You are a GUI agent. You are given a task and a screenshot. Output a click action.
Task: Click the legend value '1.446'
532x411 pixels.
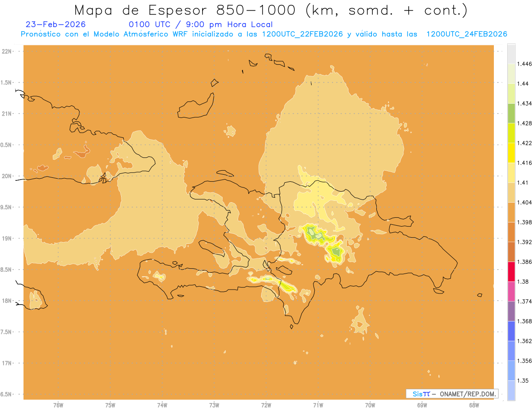525,64
